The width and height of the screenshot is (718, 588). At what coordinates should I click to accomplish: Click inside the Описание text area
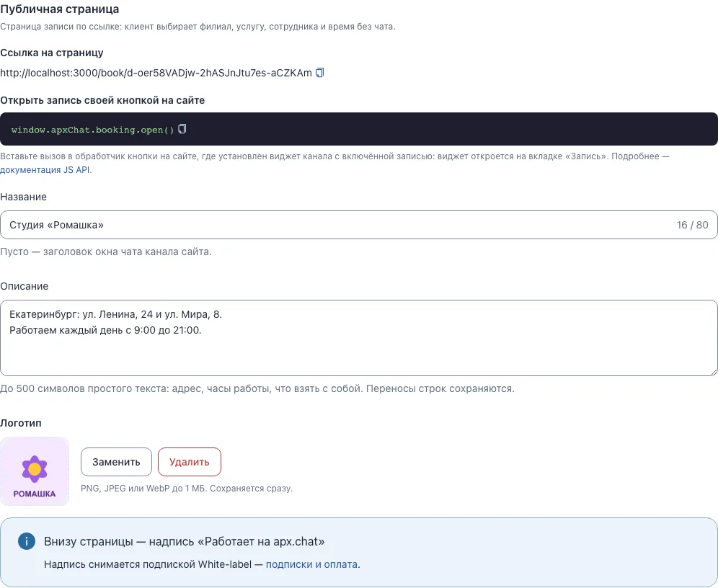(x=359, y=338)
